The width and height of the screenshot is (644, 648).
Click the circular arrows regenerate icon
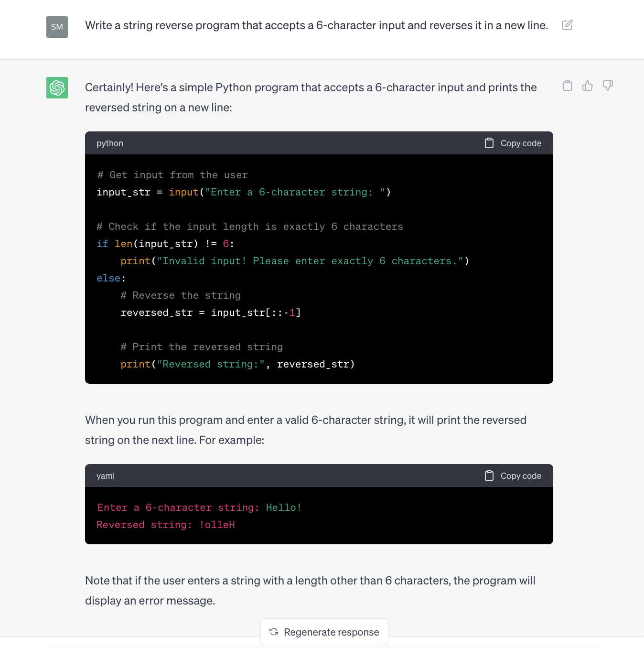(274, 632)
